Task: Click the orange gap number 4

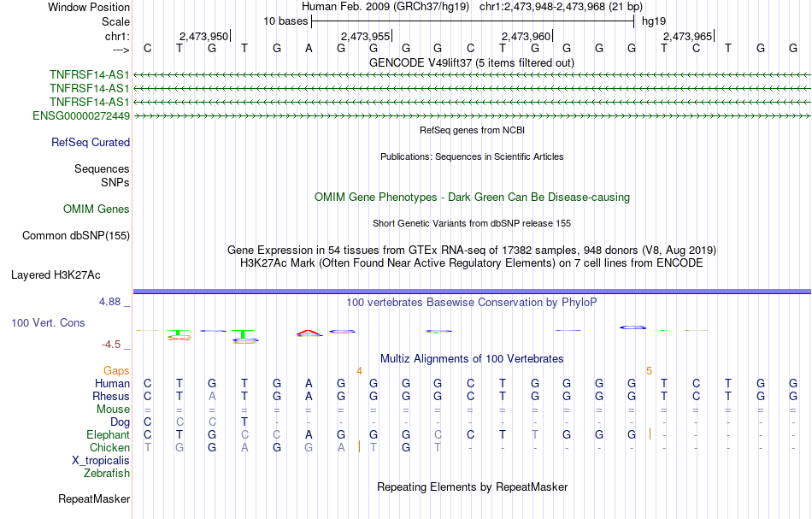Action: pyautogui.click(x=359, y=371)
